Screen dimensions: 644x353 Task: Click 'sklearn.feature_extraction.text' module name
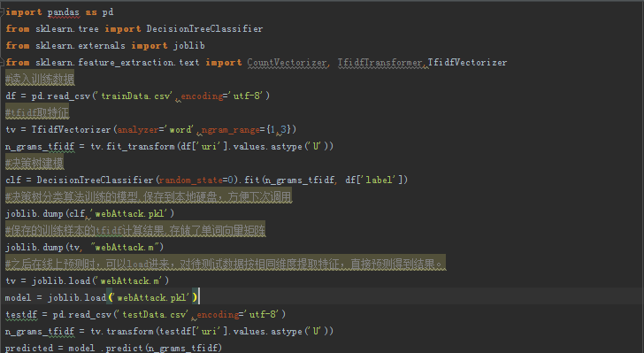point(117,63)
